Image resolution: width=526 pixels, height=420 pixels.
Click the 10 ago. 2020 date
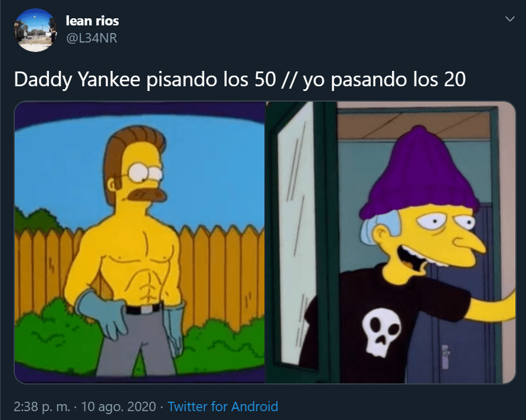coord(119,406)
